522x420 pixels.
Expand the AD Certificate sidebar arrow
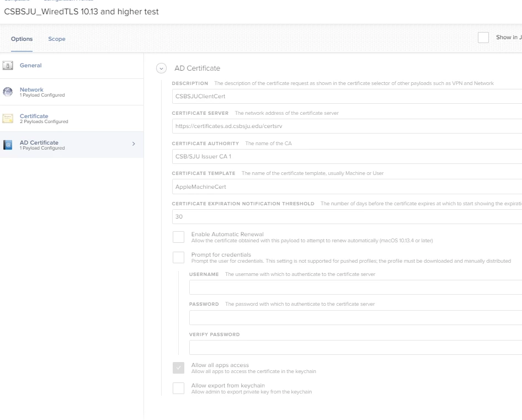(134, 144)
